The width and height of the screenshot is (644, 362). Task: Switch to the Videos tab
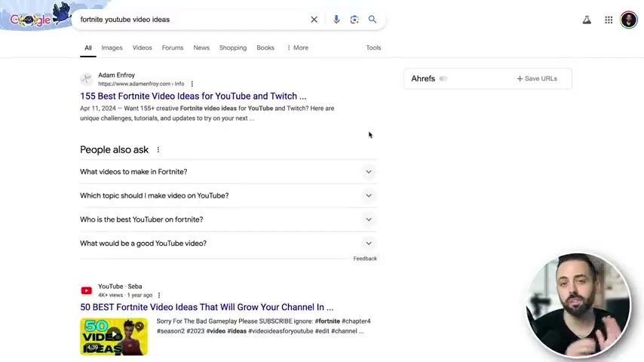click(142, 48)
